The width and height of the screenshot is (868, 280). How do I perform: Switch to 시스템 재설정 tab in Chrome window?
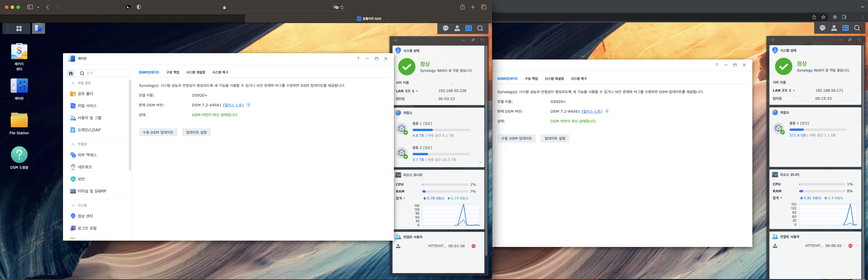(x=554, y=79)
